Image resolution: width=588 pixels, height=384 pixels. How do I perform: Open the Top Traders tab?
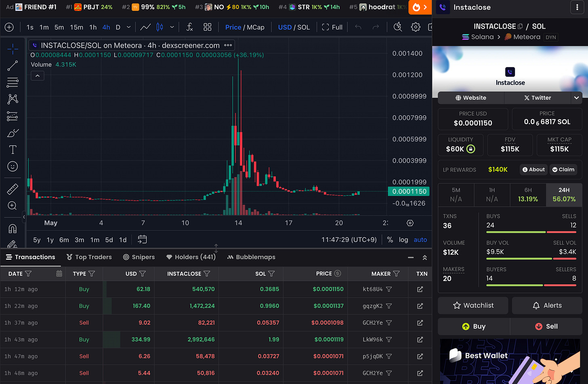pos(89,257)
